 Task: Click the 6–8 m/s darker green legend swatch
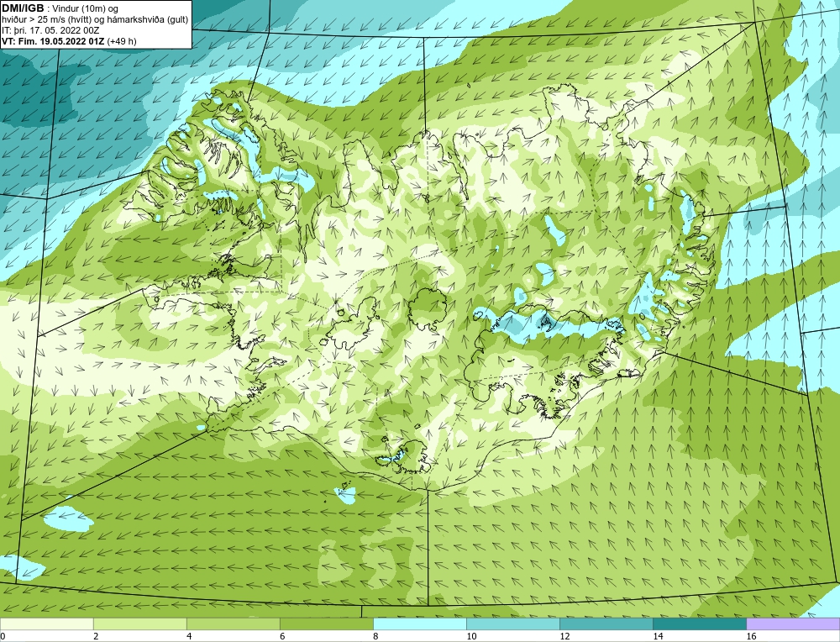[x=326, y=624]
